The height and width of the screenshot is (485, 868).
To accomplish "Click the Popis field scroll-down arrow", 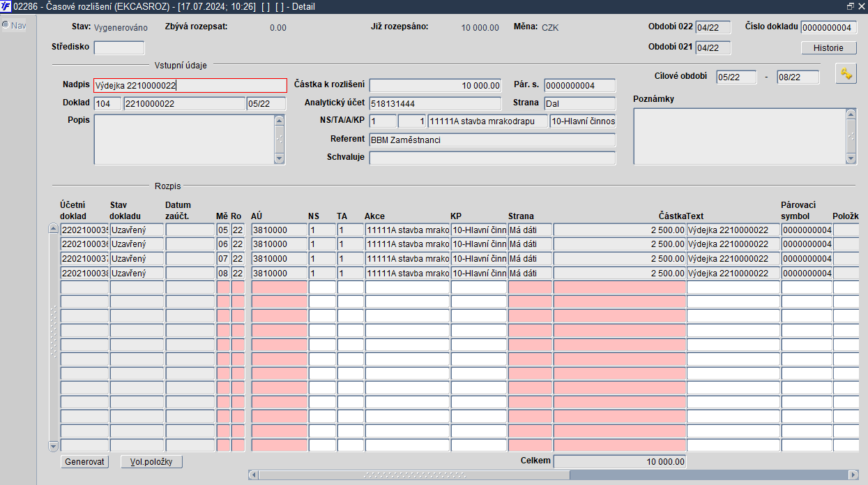I will point(280,159).
